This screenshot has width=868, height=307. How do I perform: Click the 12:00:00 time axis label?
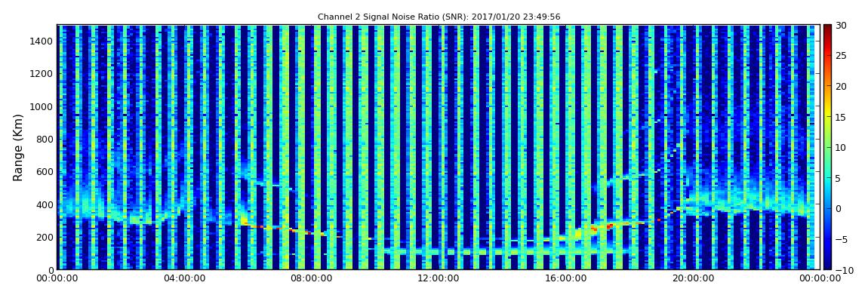click(438, 278)
